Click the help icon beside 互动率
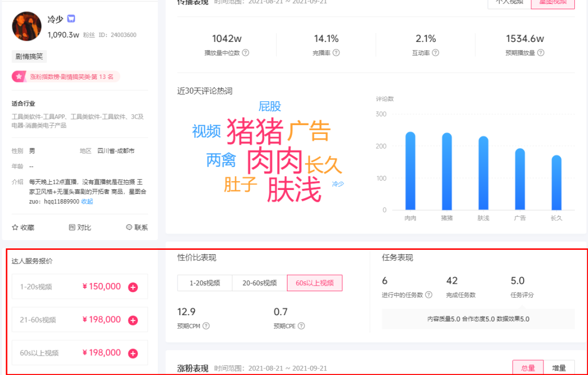 (436, 53)
